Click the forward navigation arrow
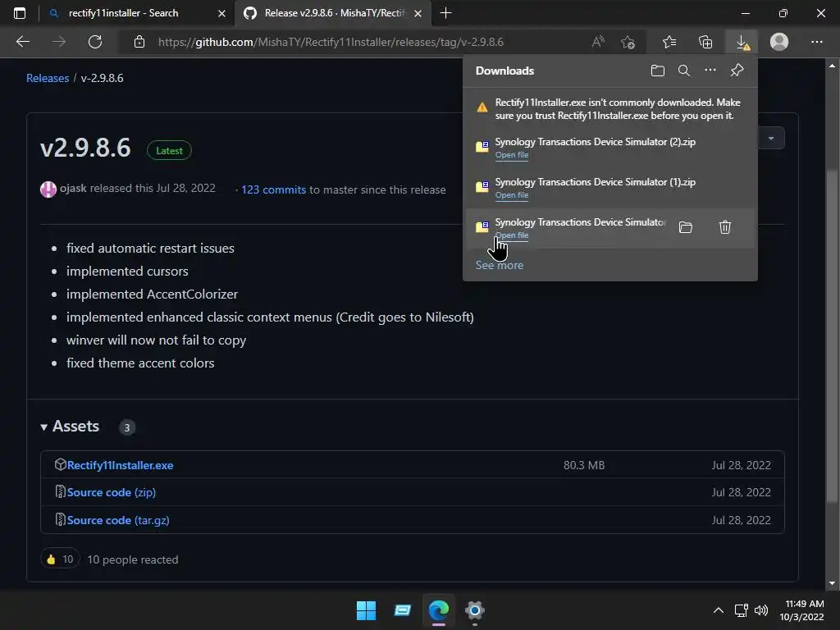 (x=59, y=42)
